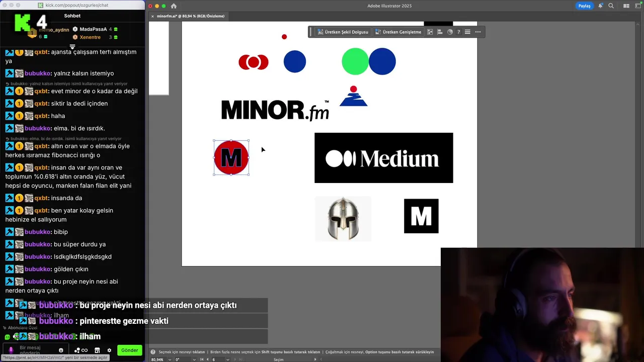Screen dimensions: 644x362
Task: Open the notifications bell in Illustrator
Action: 600,6
